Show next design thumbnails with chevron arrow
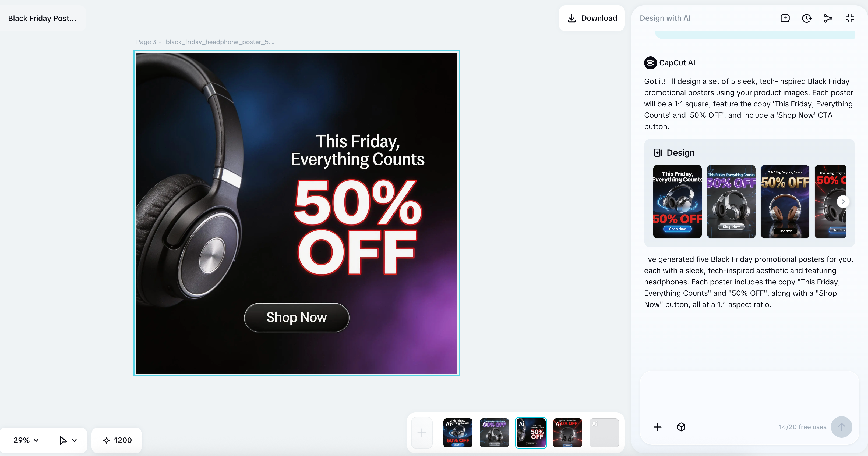Screen dimensions: 868x456 [x=843, y=202]
